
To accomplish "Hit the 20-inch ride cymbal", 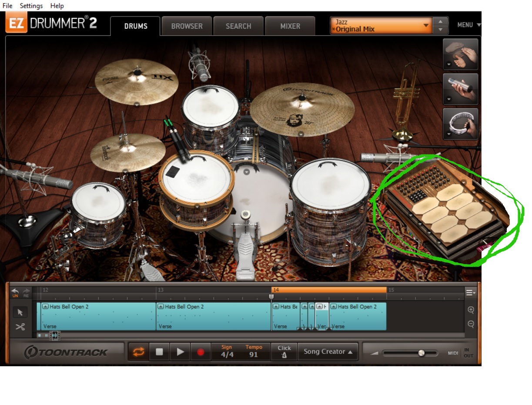I will (302, 109).
